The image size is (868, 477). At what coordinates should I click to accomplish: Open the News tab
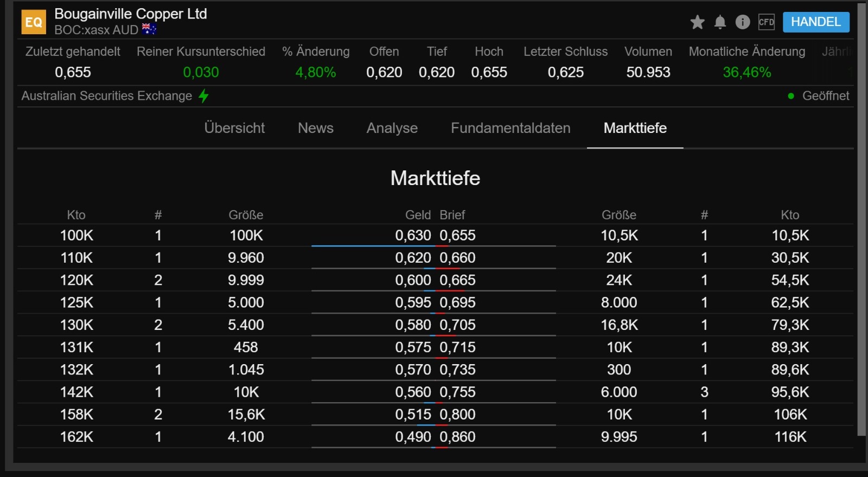point(316,128)
